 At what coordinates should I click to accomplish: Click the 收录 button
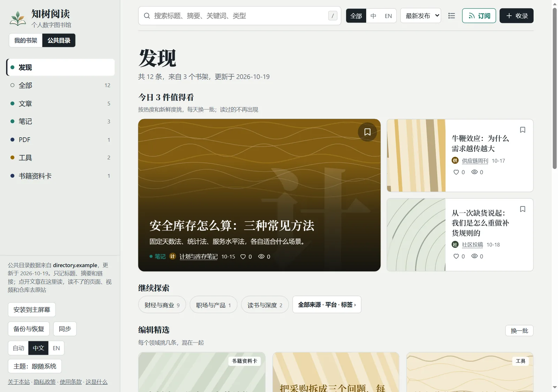coord(516,16)
